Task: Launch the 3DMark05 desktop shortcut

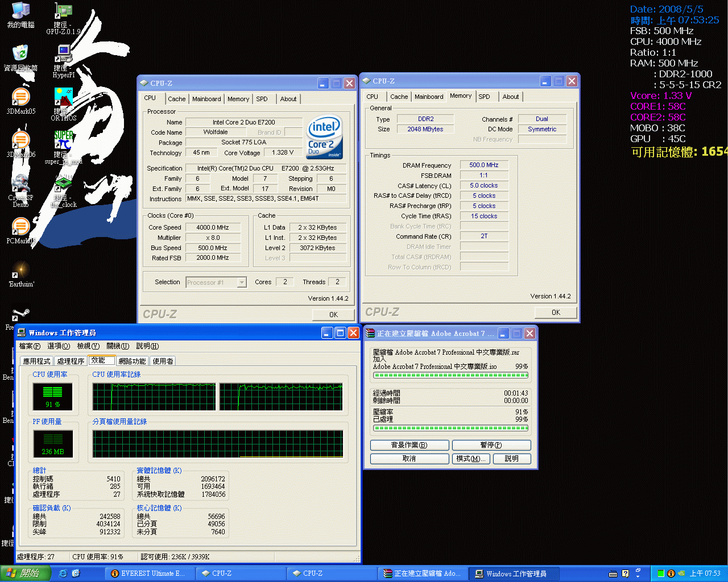Action: [x=20, y=101]
